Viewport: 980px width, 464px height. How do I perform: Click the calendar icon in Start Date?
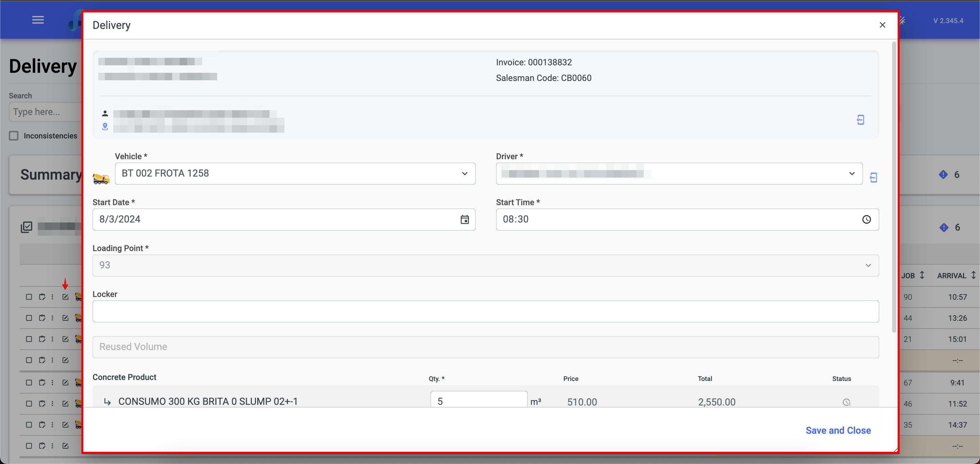(464, 219)
